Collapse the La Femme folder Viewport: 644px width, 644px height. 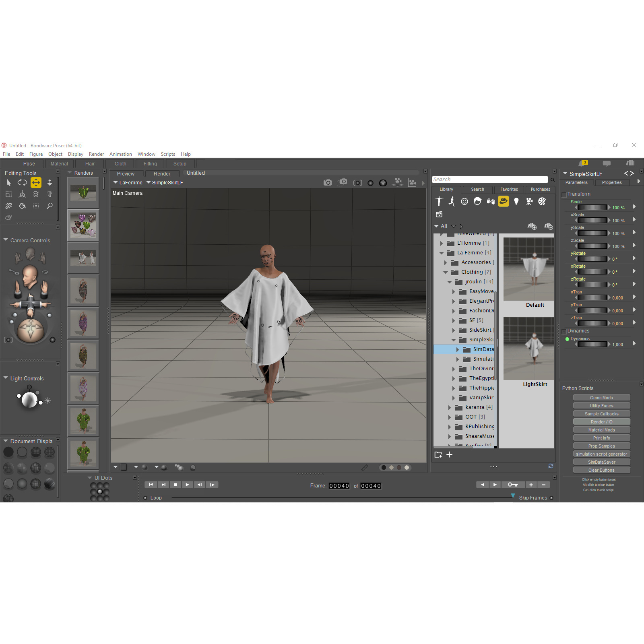(x=442, y=253)
